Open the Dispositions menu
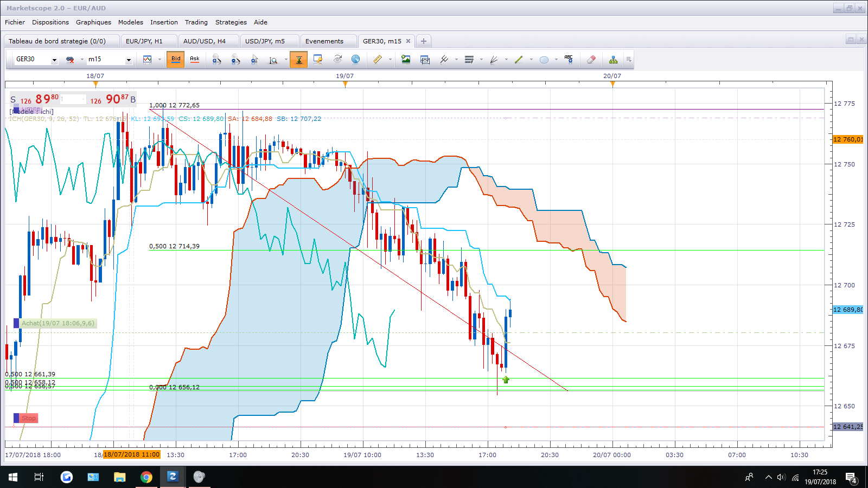Screen dimensions: 868x488 pos(50,22)
